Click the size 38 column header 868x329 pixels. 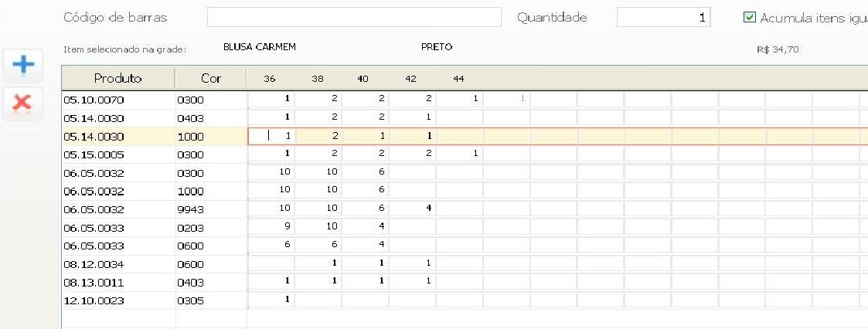(x=318, y=79)
